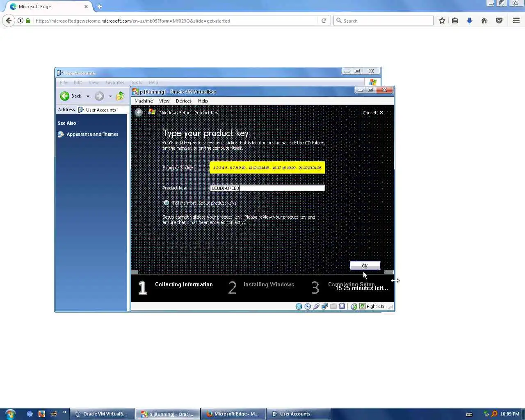Click the Forward arrow in User Accounts toolbar
This screenshot has height=420, width=525.
tap(99, 96)
